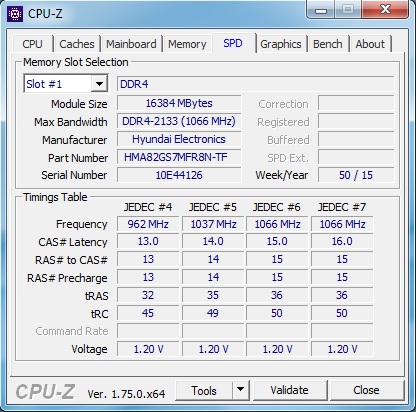Expand the Slot #1 dropdown arrow
The image size is (416, 412).
[99, 84]
